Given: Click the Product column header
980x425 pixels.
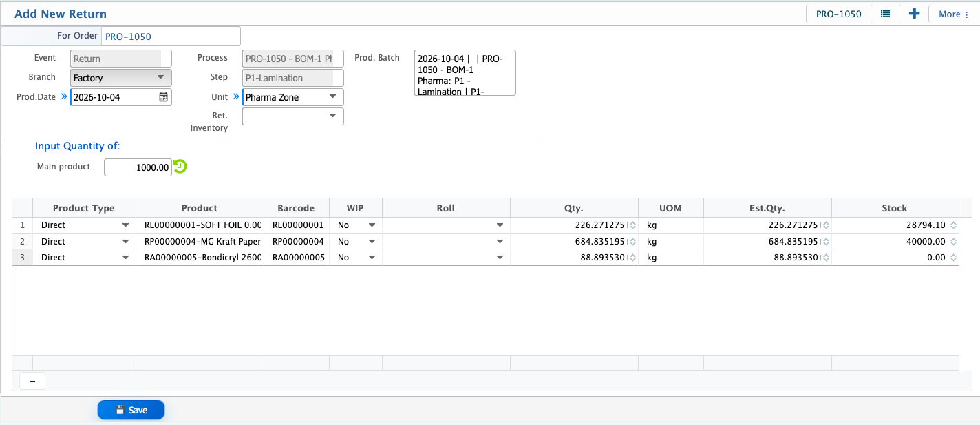Looking at the screenshot, I should coord(200,208).
